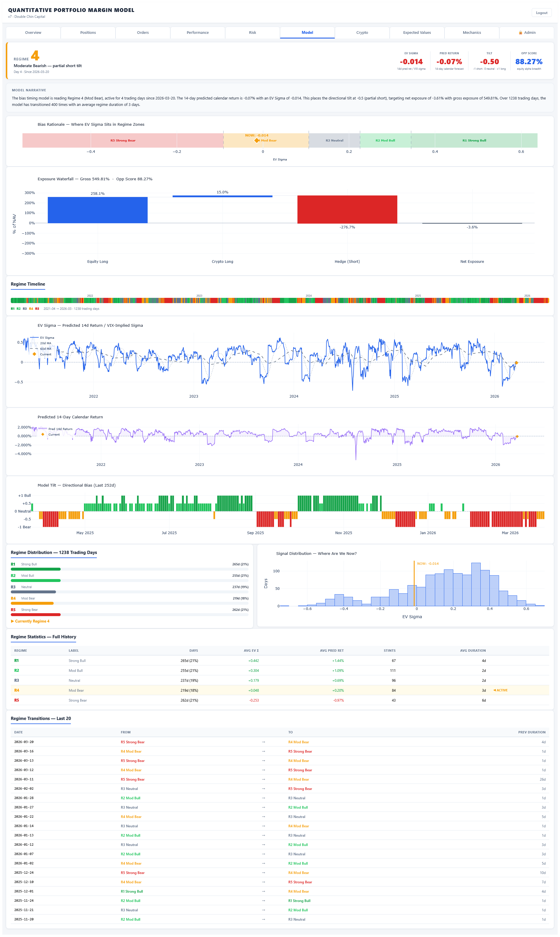Click the arrow in the 2026-02-02 transition row
Viewport: 560px width, 937px height.
pos(263,789)
